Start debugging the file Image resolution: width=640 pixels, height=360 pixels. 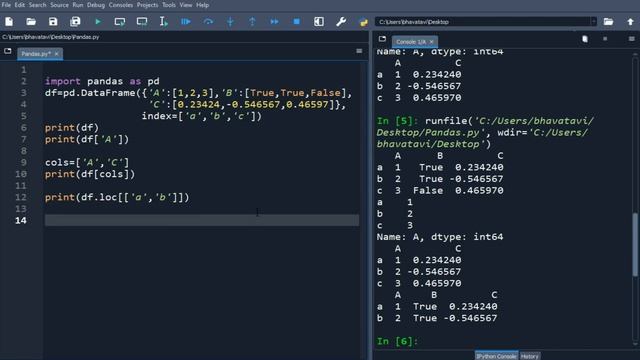pos(186,22)
